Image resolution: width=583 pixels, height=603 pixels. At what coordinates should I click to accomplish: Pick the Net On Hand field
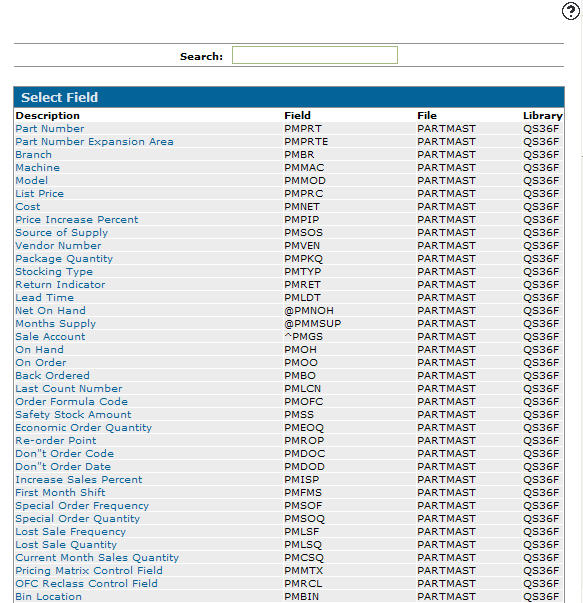click(x=50, y=311)
